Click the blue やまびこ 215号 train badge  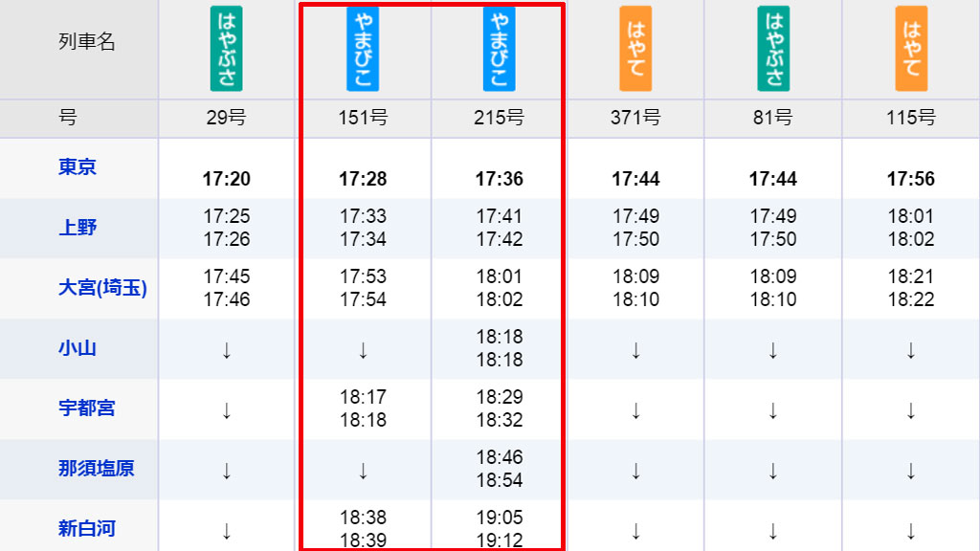(x=499, y=49)
